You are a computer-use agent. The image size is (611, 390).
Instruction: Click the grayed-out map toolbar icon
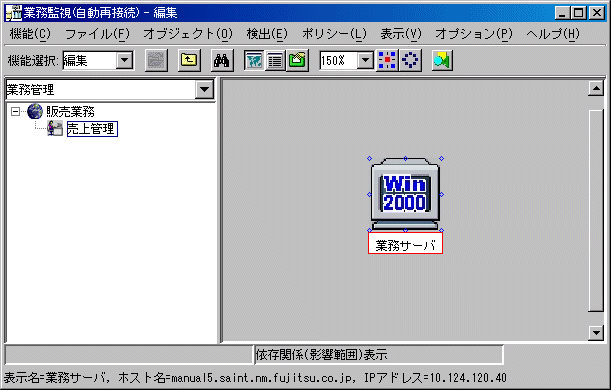(x=156, y=60)
